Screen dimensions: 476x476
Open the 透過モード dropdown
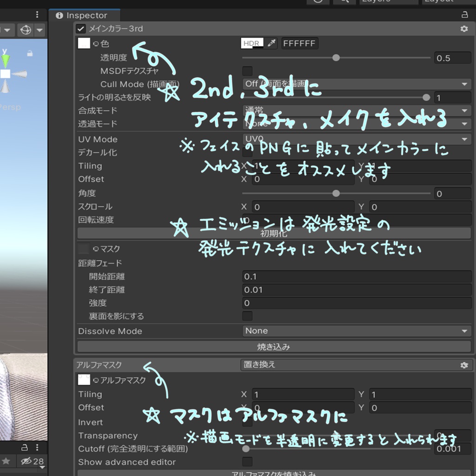pyautogui.click(x=357, y=124)
